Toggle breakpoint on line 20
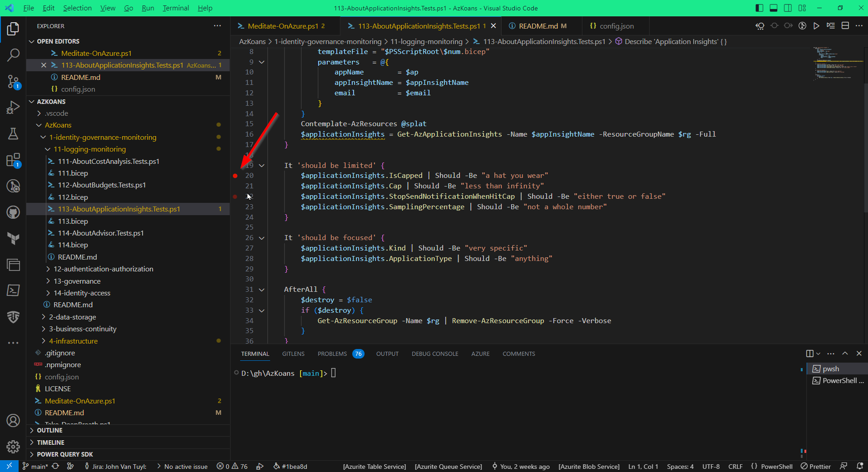The image size is (868, 472). (x=235, y=176)
